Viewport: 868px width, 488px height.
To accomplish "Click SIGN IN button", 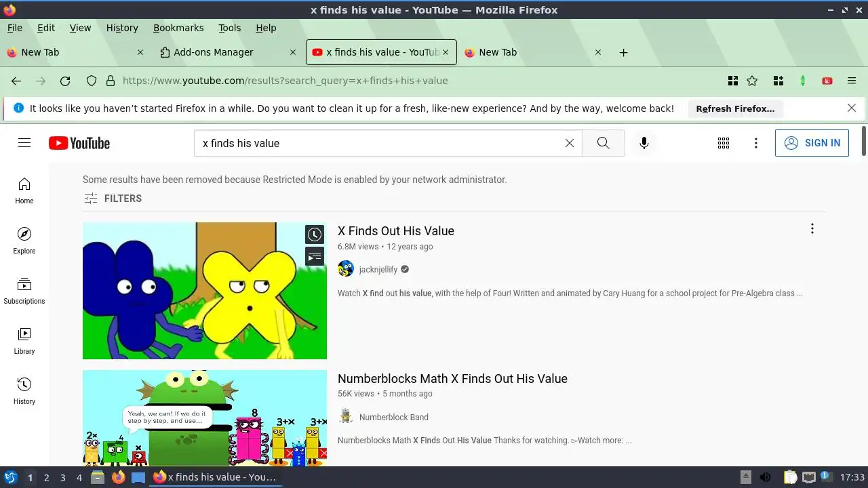I will coord(812,143).
